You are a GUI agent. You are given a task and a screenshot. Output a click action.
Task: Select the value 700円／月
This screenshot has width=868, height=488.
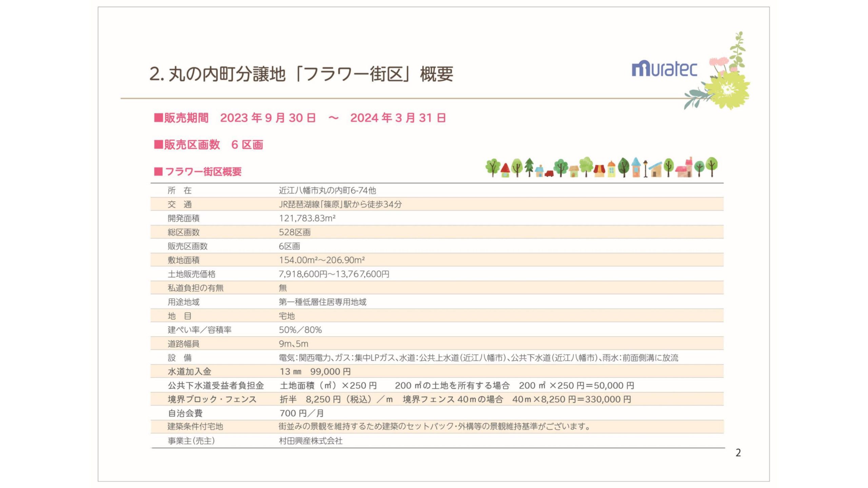pyautogui.click(x=302, y=413)
